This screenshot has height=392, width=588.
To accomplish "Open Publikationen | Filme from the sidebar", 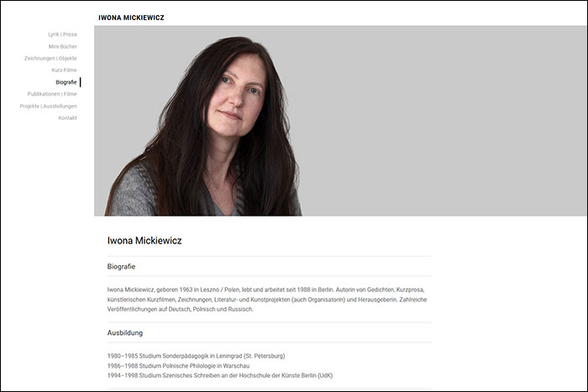I will pos(52,94).
